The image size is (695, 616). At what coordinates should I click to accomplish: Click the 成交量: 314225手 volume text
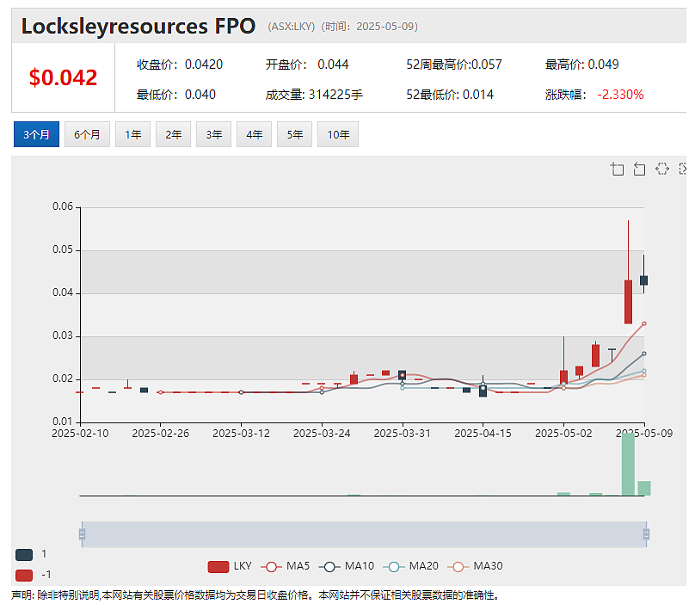pos(314,95)
